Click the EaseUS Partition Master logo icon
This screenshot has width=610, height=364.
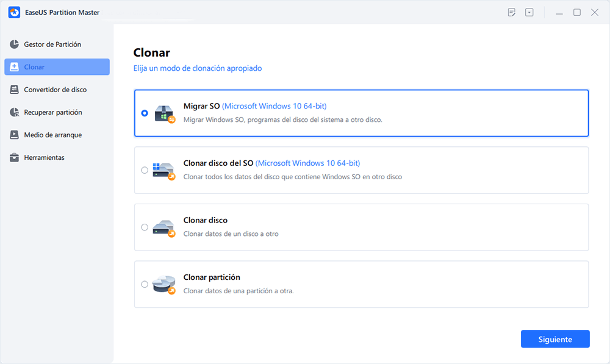click(15, 12)
